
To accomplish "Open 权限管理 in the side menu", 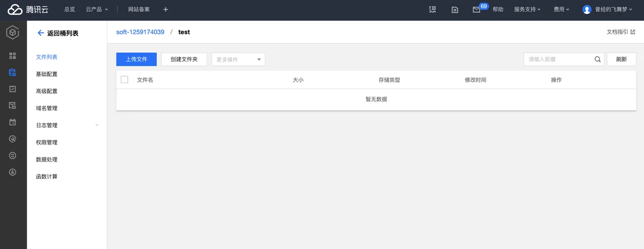I will 47,143.
